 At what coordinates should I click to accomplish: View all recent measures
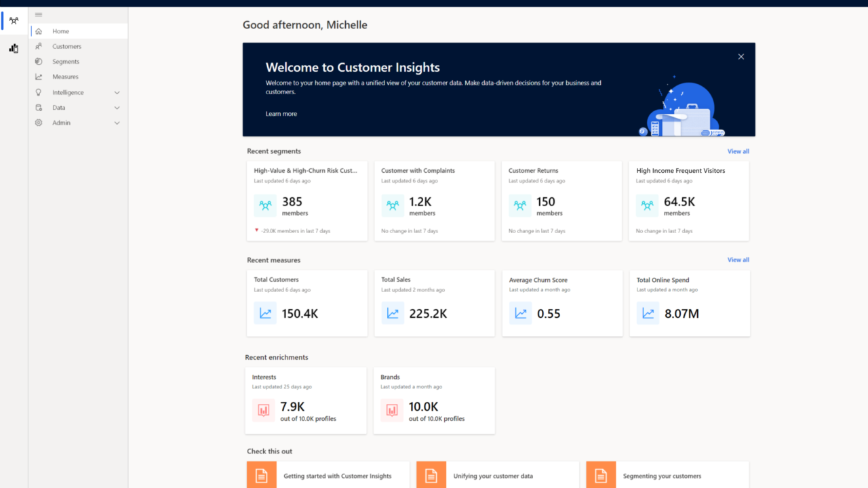coord(738,260)
